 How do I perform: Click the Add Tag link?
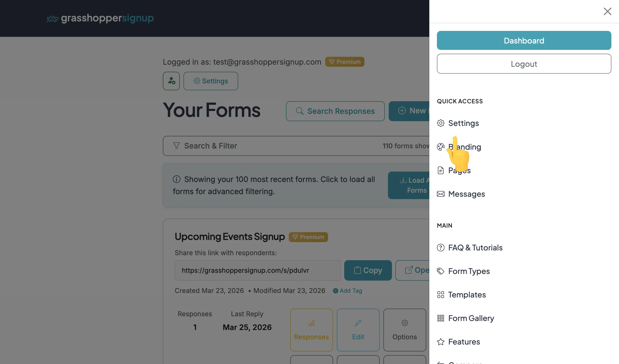coord(347,291)
